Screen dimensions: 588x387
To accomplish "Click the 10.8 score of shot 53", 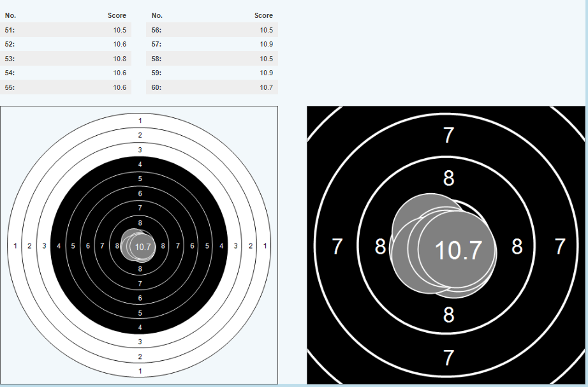I will point(120,59).
